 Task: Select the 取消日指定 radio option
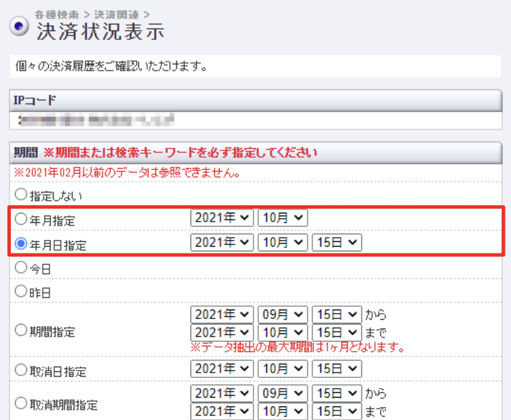click(21, 370)
